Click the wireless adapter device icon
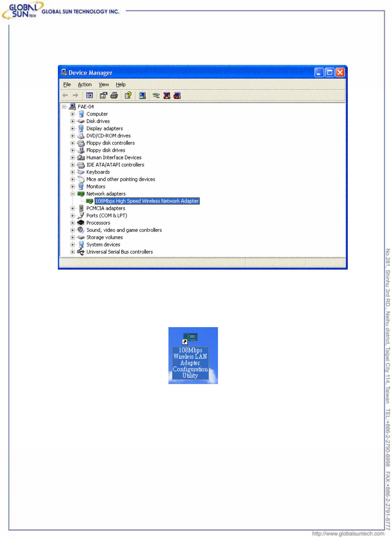The width and height of the screenshot is (392, 538). [x=90, y=201]
